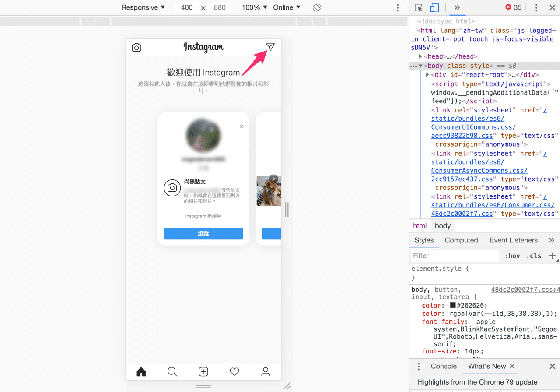This screenshot has width=560, height=392.
Task: Edit the viewport height field 880
Action: click(220, 7)
